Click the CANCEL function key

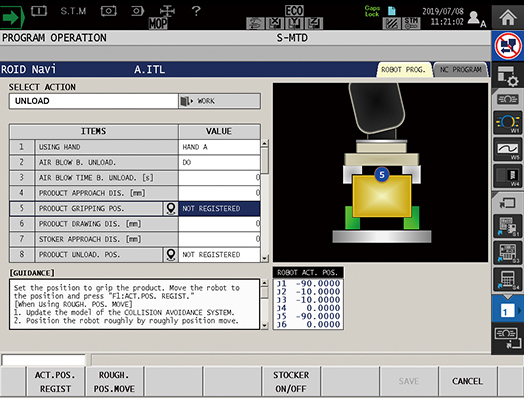(x=468, y=382)
